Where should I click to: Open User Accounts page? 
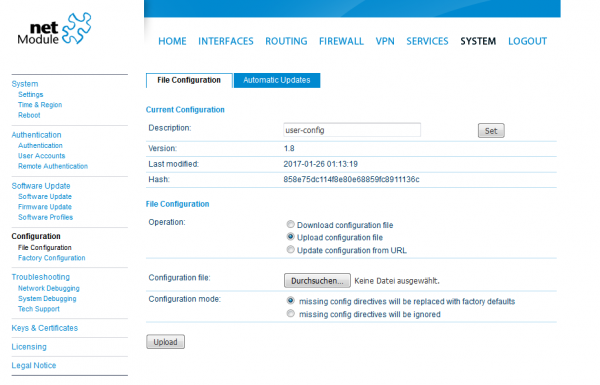click(x=41, y=156)
